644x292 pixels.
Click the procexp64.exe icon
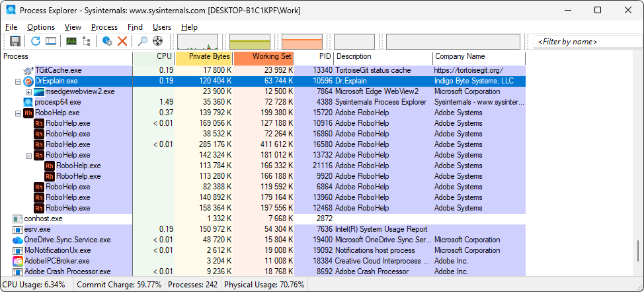pyautogui.click(x=28, y=102)
